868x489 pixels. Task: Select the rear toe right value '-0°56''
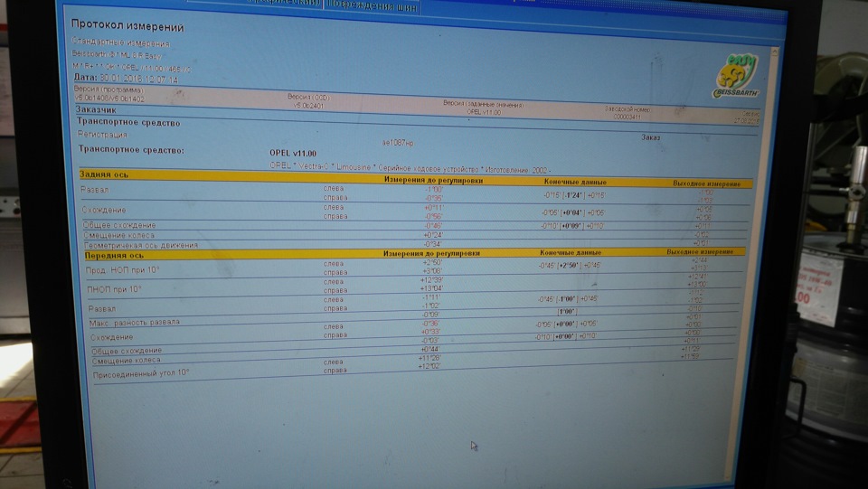click(433, 216)
